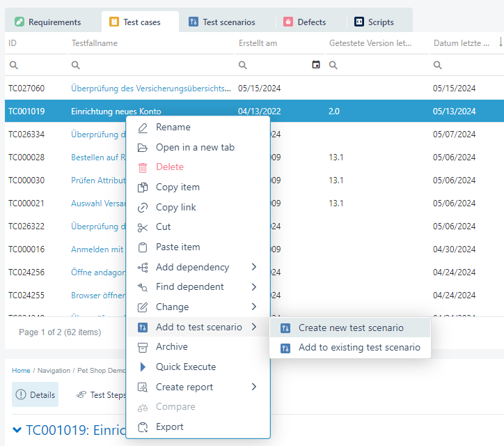This screenshot has height=446, width=504.
Task: Click the trash icon beside Delete
Action: coord(143,167)
